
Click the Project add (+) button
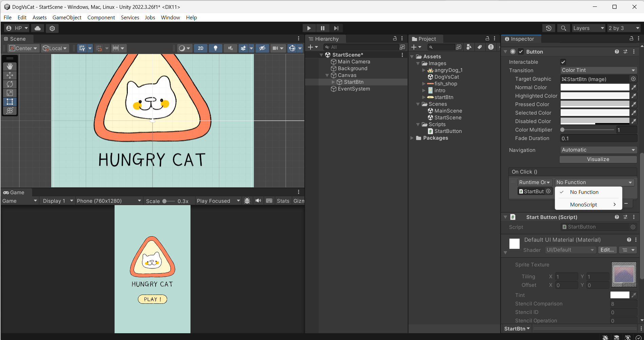pyautogui.click(x=416, y=47)
